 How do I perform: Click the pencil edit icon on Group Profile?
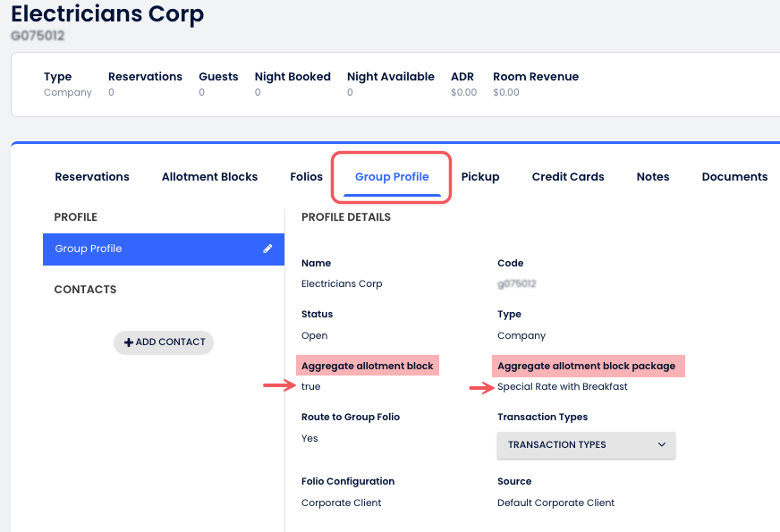267,249
